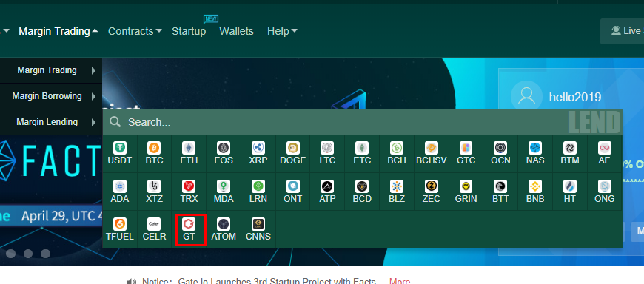Screen dimensions: 644x284
Task: Pick the CELR coin icon
Action: (154, 224)
